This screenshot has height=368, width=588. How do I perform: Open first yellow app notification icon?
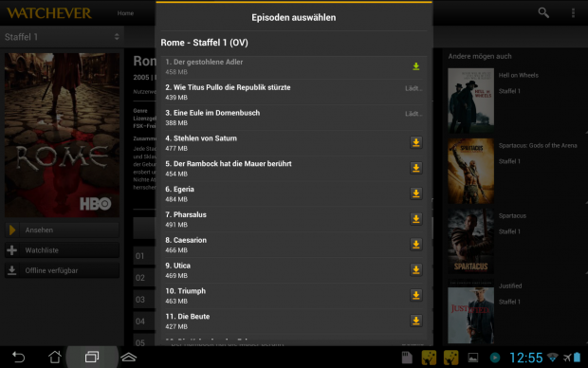429,358
